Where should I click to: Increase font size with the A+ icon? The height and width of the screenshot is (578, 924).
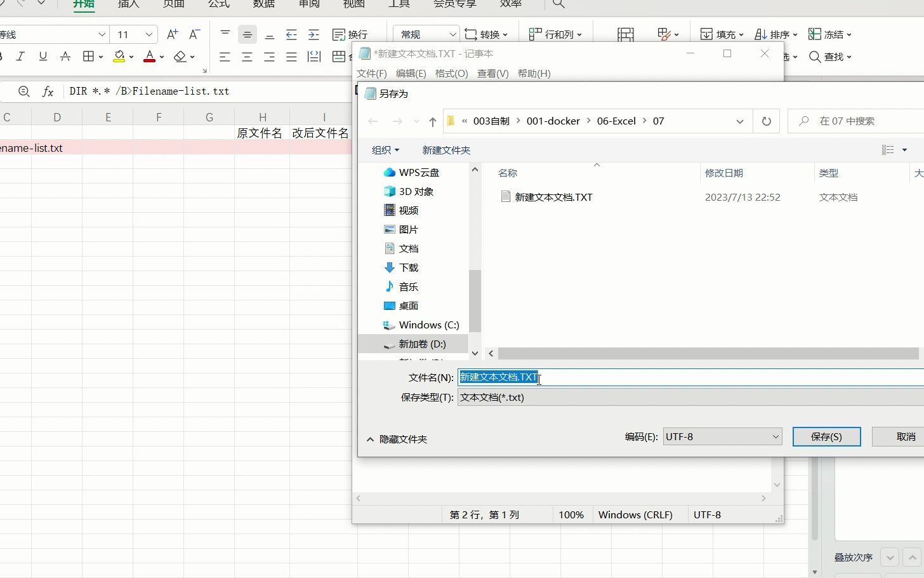click(x=172, y=34)
